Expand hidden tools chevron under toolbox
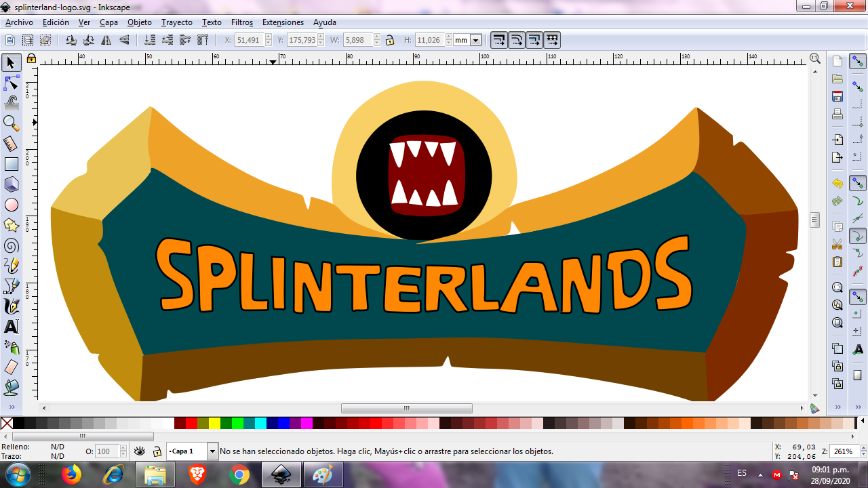The height and width of the screenshot is (488, 868). (x=12, y=407)
